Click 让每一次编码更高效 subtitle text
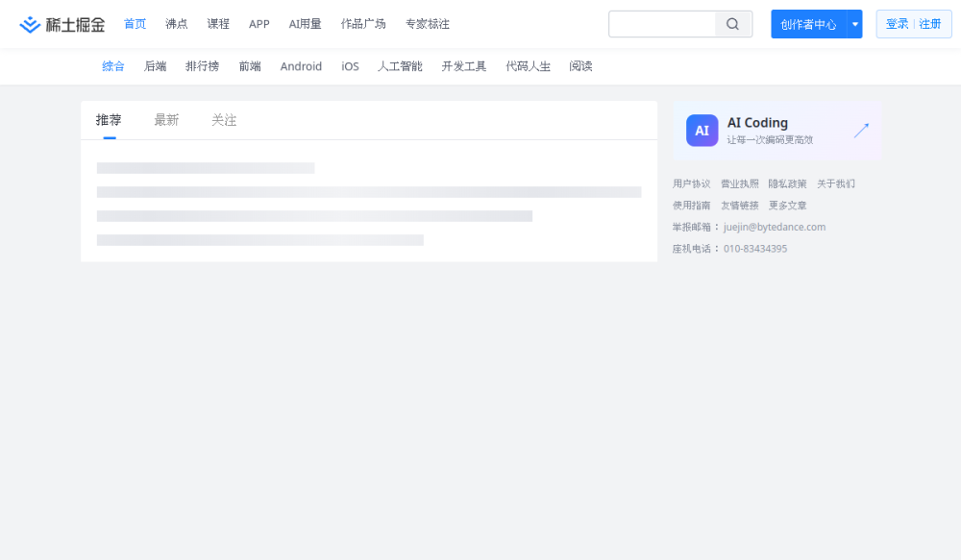The height and width of the screenshot is (560, 961). point(770,139)
